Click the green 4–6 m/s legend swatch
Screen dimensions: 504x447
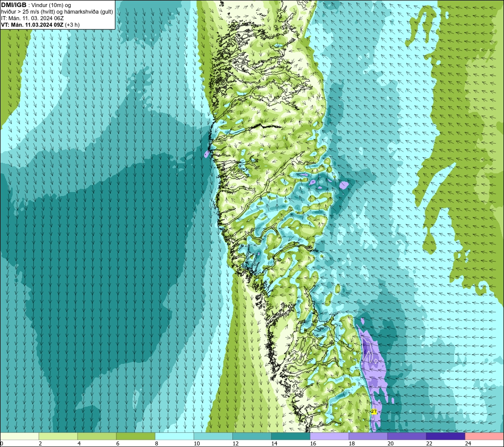[97, 436]
